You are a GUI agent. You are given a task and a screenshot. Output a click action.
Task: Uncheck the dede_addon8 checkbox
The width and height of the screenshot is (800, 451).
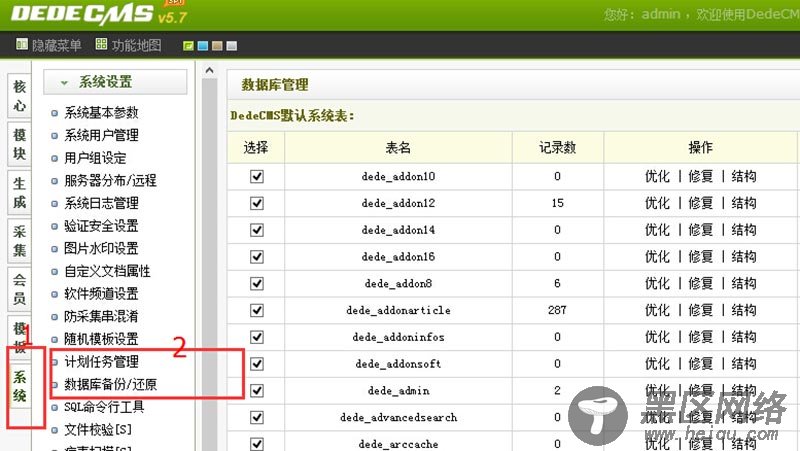(257, 284)
